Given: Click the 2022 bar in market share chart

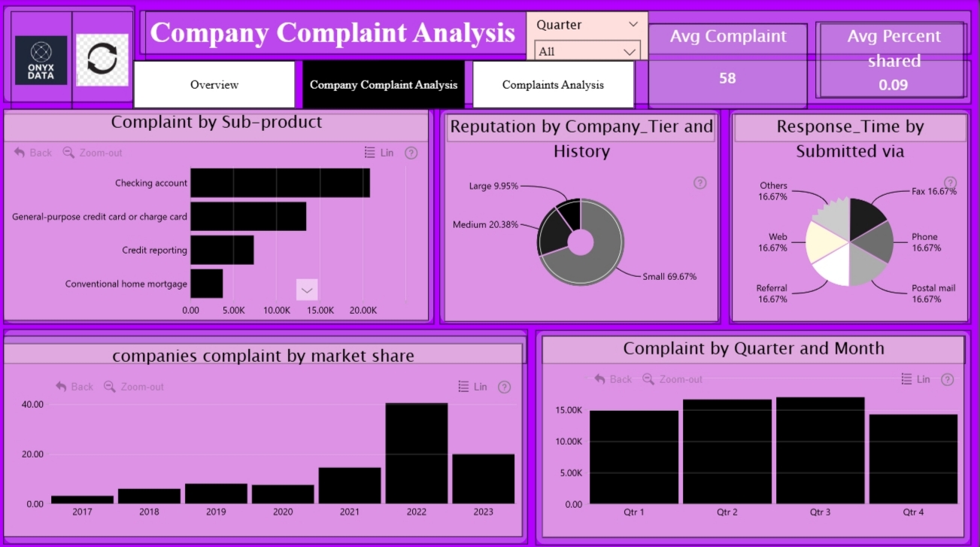Looking at the screenshot, I should tap(416, 453).
